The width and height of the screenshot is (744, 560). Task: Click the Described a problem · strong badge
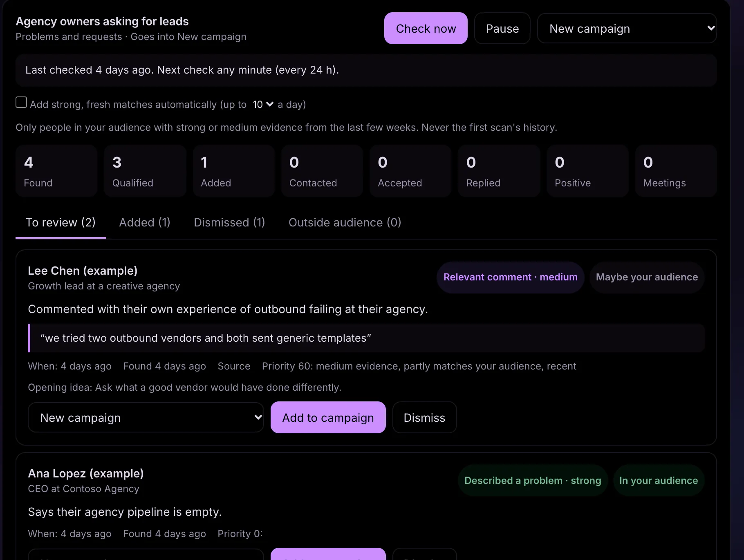533,481
